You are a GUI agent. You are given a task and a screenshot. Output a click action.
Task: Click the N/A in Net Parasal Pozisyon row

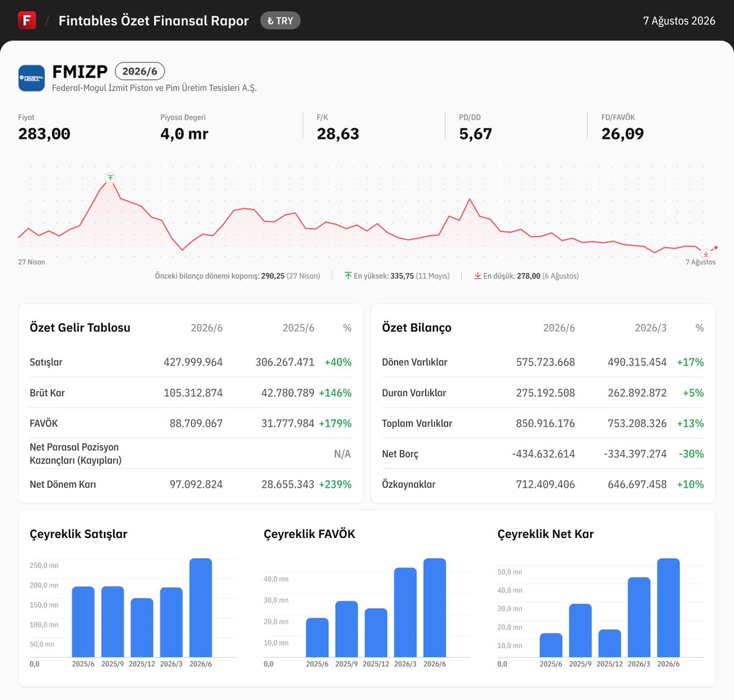(343, 454)
